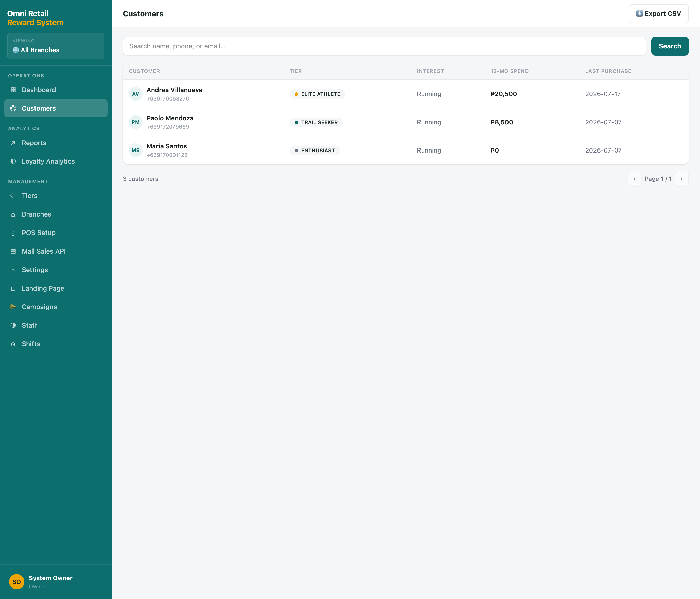Click the TRAIL SEEKER tier badge
This screenshot has width=700, height=599.
click(316, 122)
